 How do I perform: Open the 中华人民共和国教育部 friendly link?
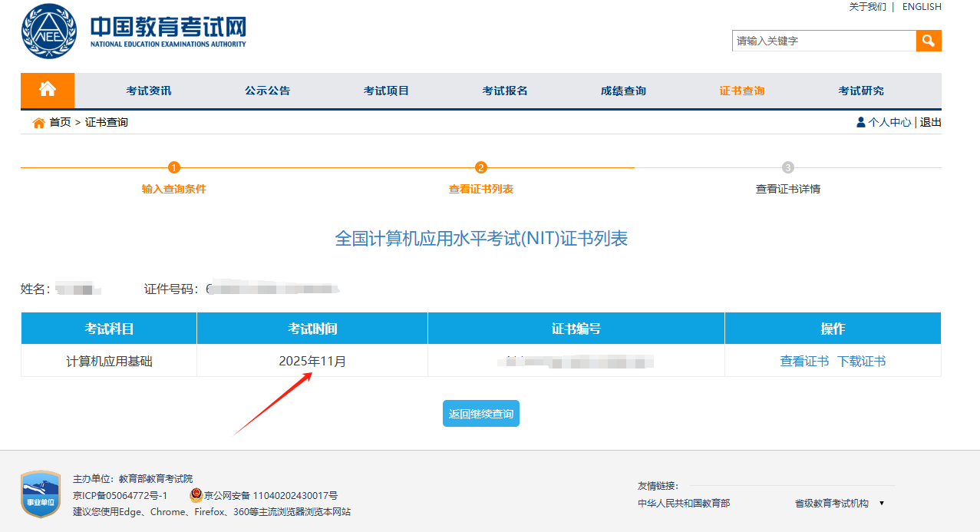pos(684,504)
